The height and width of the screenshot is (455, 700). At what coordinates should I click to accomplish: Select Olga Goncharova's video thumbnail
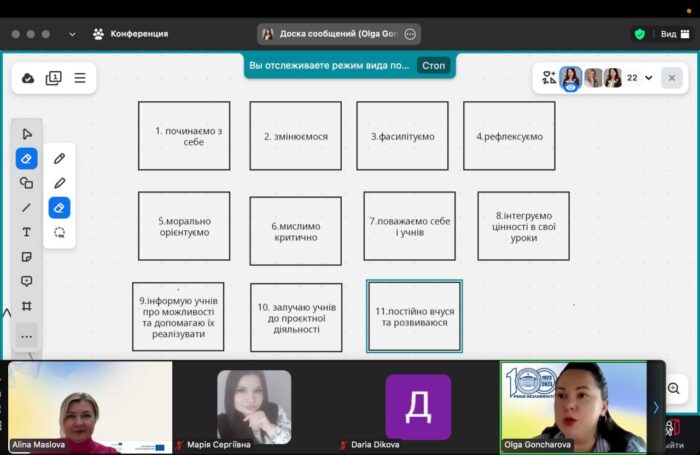point(573,407)
